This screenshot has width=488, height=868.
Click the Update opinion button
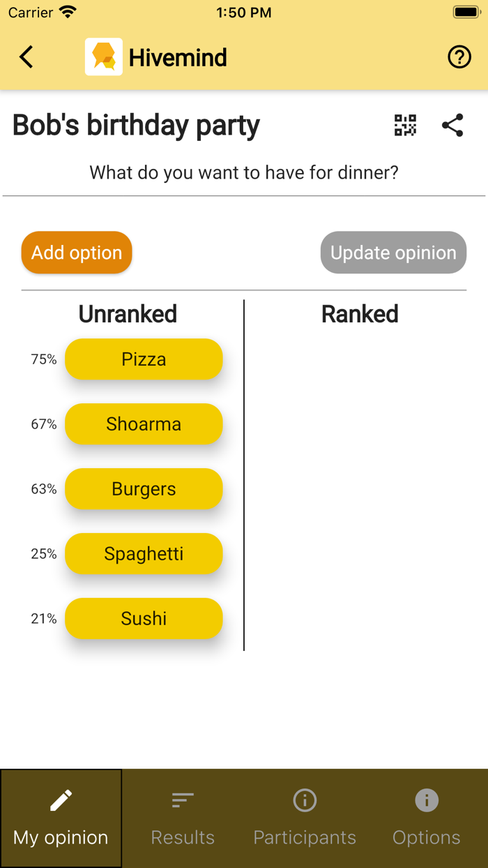392,253
